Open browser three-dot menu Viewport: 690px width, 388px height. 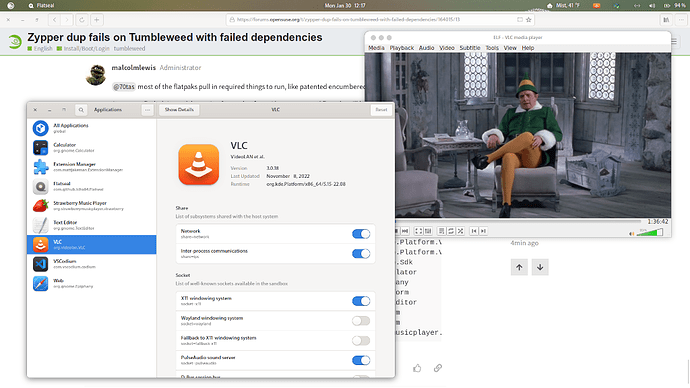[681, 20]
